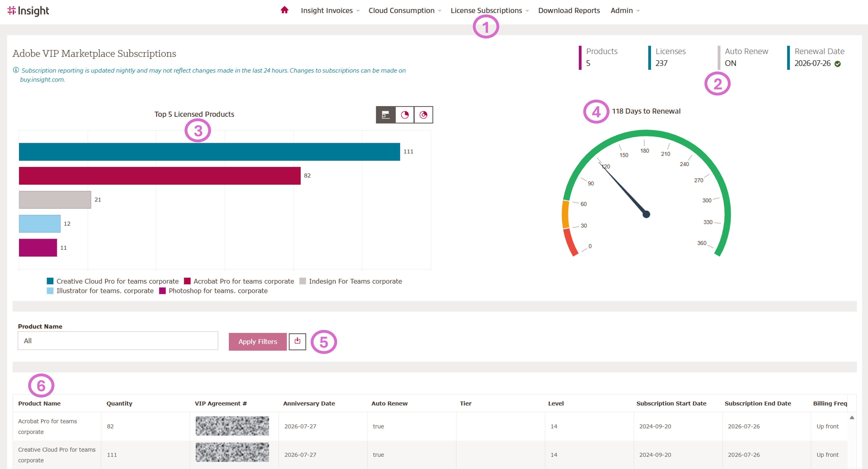Switch chart to bar view icon
Viewport: 868px width, 469px height.
click(x=386, y=115)
